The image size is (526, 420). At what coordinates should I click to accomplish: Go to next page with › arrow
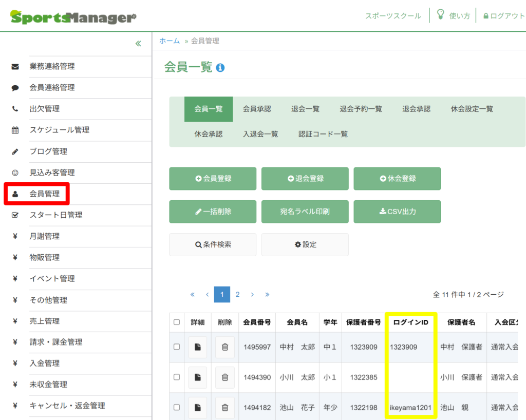pos(253,295)
